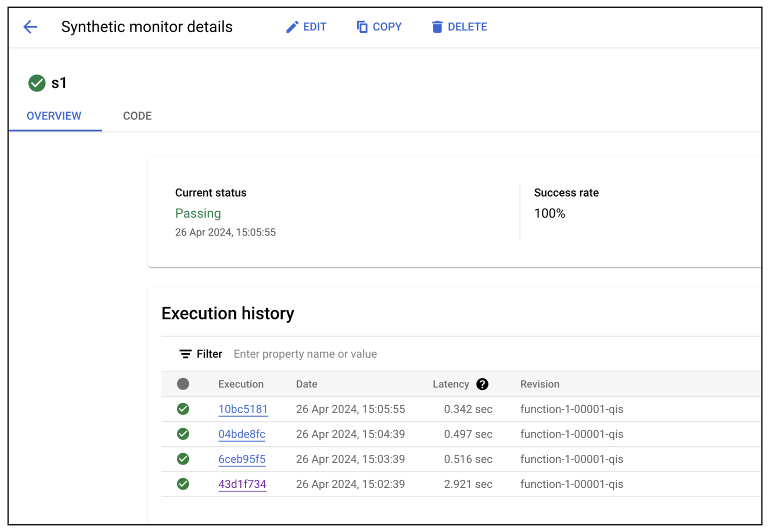Click the green check beside s1

(x=37, y=83)
